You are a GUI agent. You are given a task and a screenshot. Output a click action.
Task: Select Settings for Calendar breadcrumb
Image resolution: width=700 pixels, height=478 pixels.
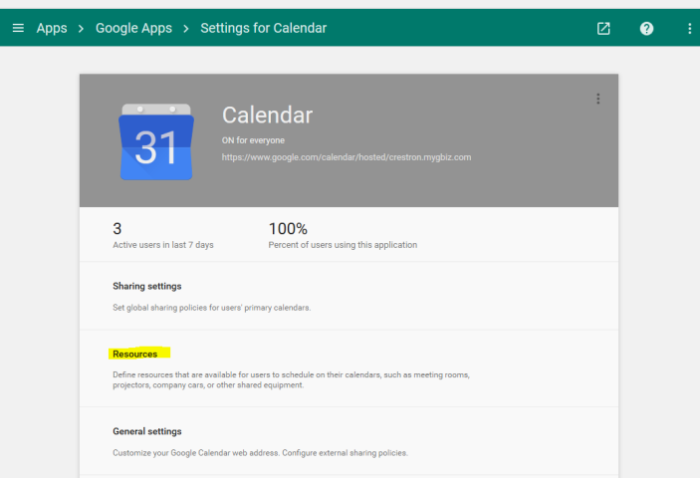(263, 28)
